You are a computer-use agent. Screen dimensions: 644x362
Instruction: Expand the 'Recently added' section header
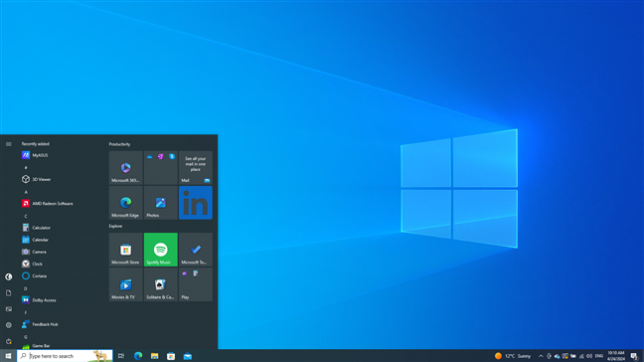36,144
